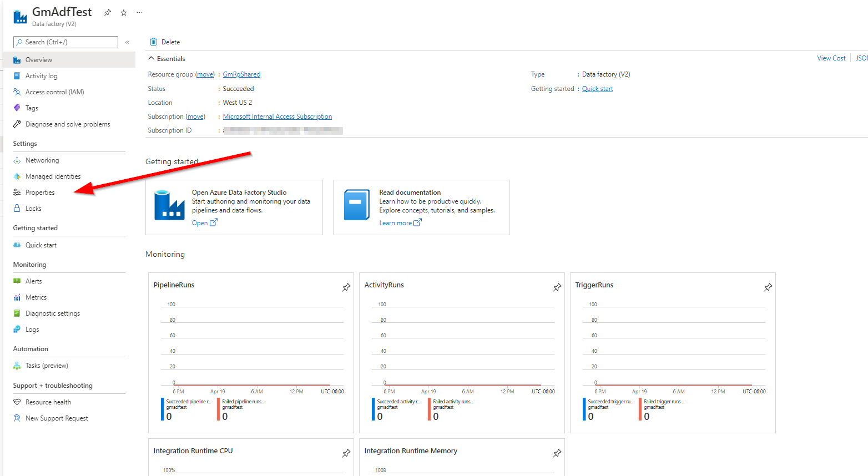Open Azure Data Factory Studio via Open link
Viewport: 868px width, 476px height.
[x=205, y=223]
